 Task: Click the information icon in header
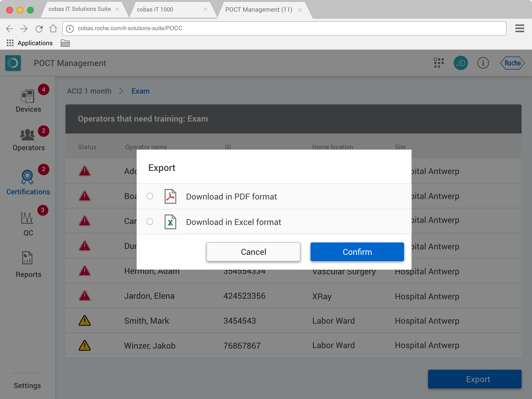coord(483,63)
